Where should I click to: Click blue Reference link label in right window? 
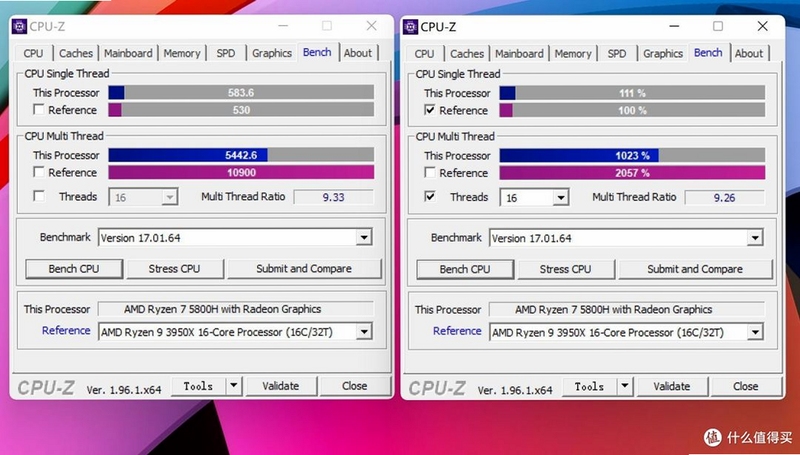tap(457, 331)
